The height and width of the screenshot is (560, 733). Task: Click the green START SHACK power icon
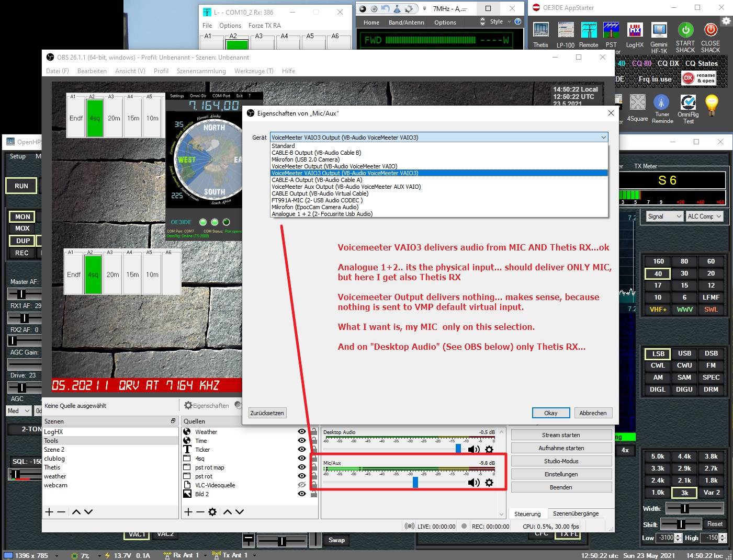coord(685,30)
